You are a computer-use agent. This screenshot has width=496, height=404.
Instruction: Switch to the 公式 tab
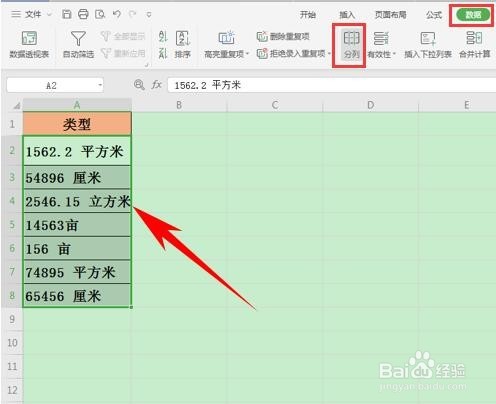pyautogui.click(x=434, y=14)
